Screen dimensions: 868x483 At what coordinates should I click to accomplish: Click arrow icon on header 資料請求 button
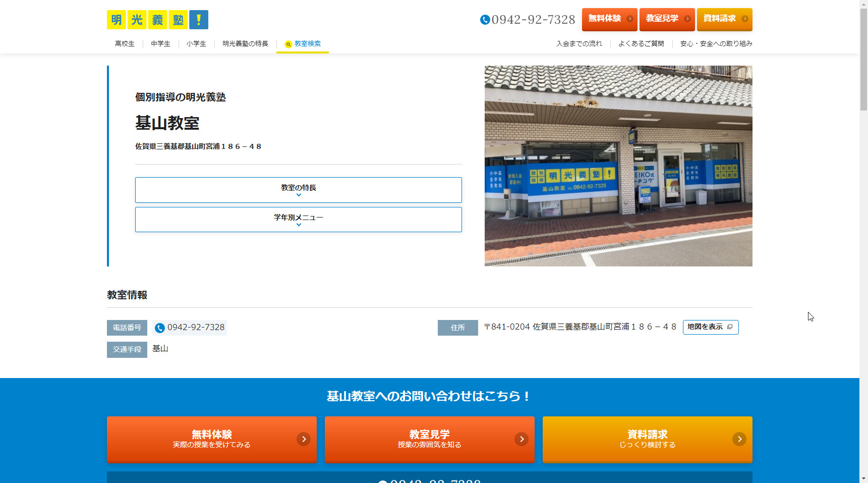(745, 19)
